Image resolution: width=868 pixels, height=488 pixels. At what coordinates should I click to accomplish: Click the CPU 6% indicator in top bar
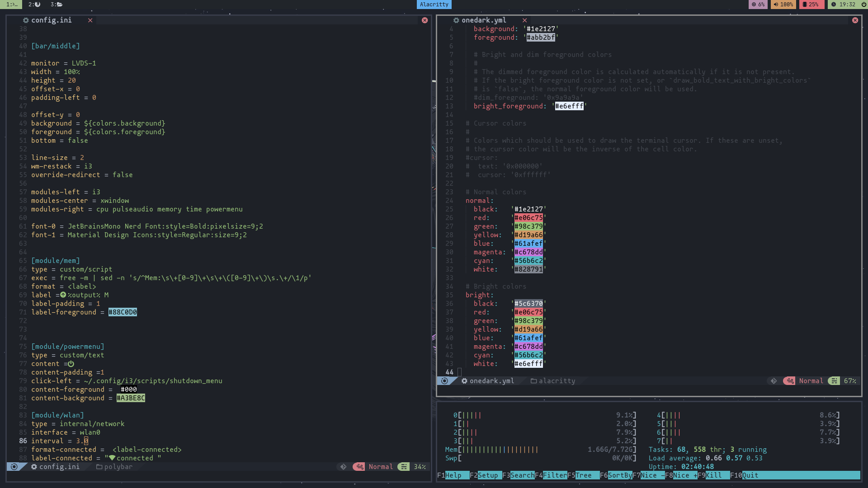click(x=758, y=5)
